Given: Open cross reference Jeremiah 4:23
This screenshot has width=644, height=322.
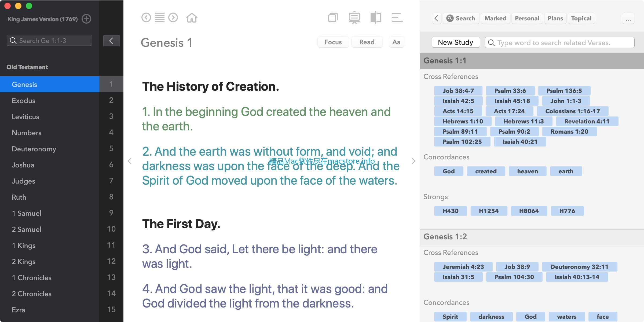Looking at the screenshot, I should pos(463,267).
